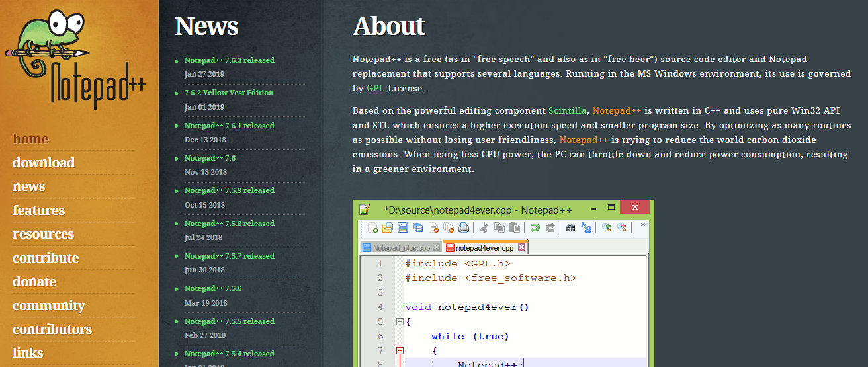The width and height of the screenshot is (868, 367).
Task: Open the Notepad++ 7.6.3 released news item
Action: 229,60
